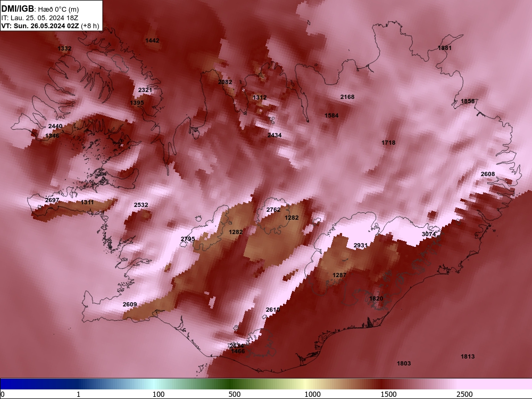Click the 1584 height label
Screen dimensions: 532x399
[331, 115]
